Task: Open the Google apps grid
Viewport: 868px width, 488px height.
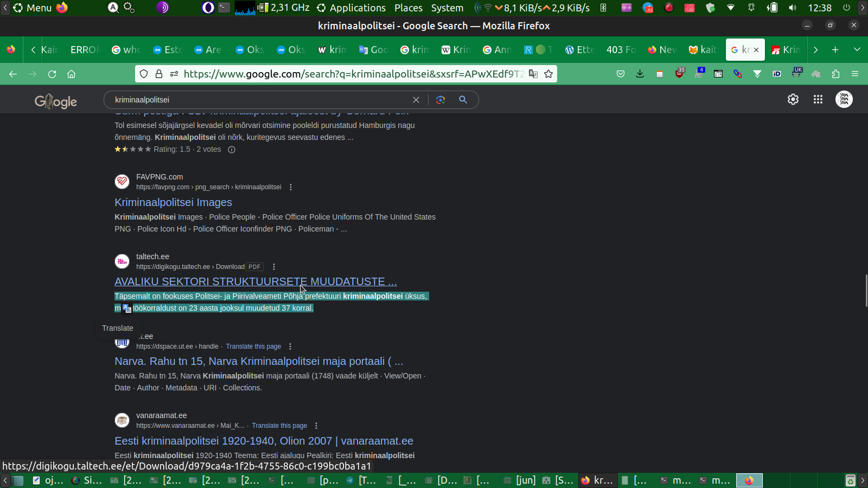Action: (x=818, y=99)
